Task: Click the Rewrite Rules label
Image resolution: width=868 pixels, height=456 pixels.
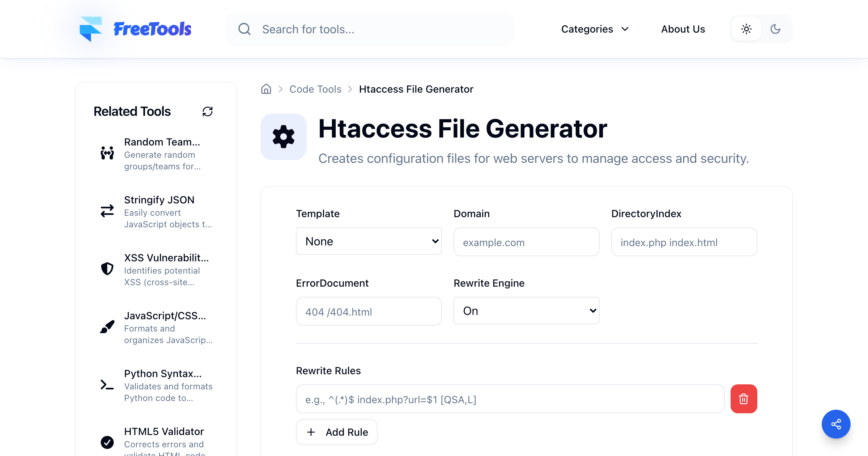Action: coord(328,371)
